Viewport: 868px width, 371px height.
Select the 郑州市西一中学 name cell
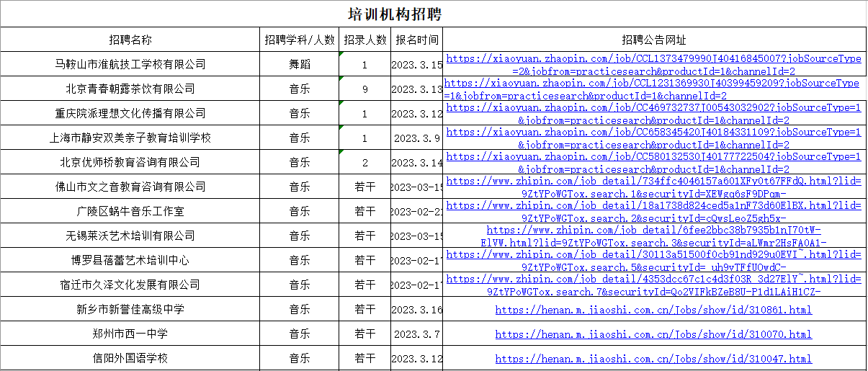(130, 334)
